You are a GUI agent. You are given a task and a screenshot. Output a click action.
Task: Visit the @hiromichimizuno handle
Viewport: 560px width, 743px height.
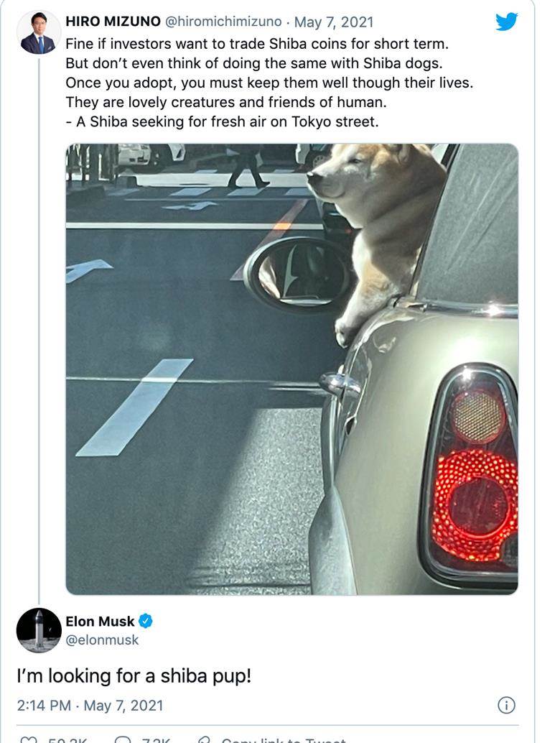point(223,22)
